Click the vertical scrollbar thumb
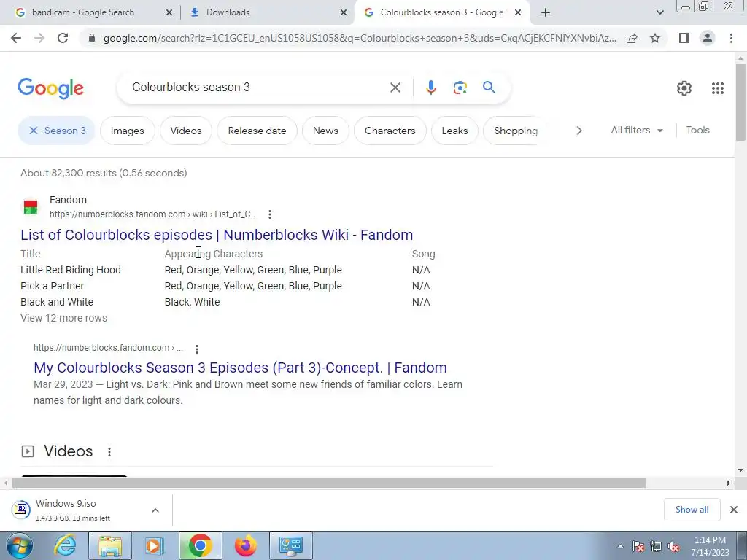 click(740, 102)
